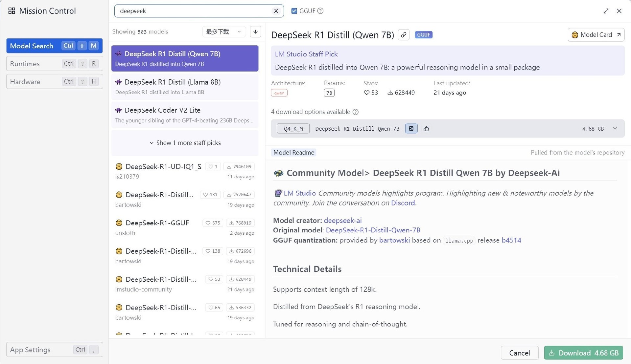This screenshot has width=631, height=364.
Task: Open App Settings
Action: click(x=54, y=350)
